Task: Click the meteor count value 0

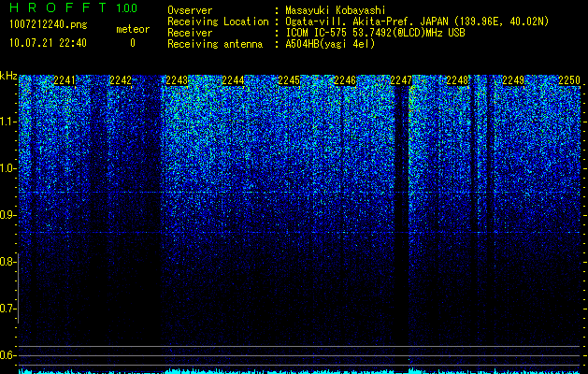Action: point(133,43)
